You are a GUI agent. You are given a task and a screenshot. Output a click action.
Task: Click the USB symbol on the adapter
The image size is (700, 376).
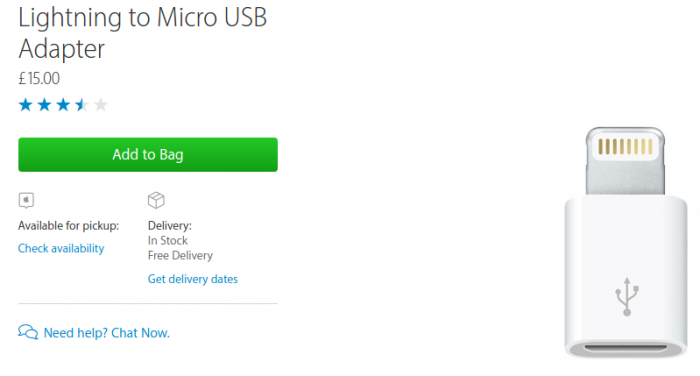coord(627,297)
